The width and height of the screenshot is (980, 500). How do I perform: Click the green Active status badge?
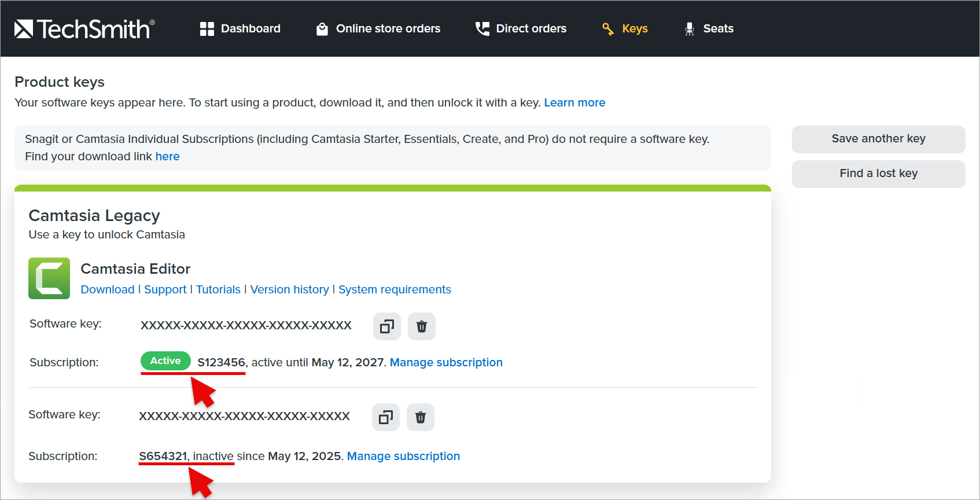(x=165, y=361)
